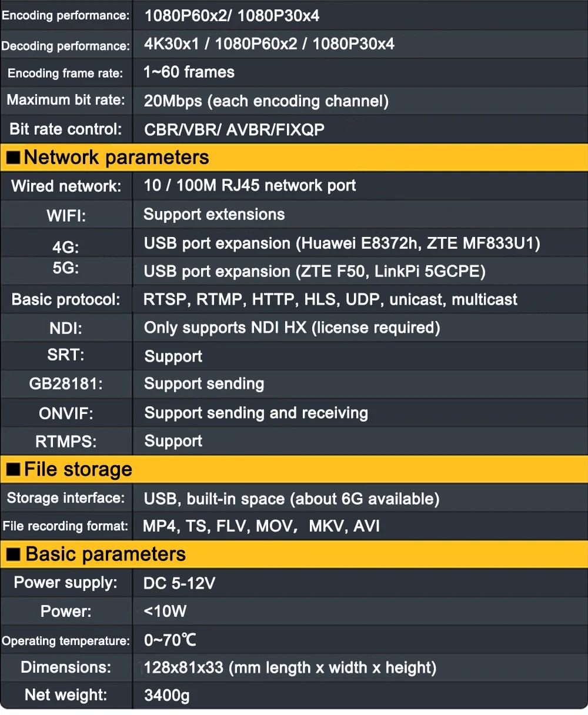Select the Network parameters section header
The image size is (588, 715).
click(116, 158)
